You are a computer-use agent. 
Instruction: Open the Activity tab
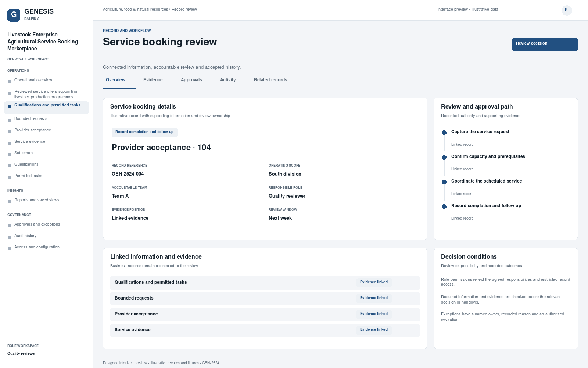point(228,80)
